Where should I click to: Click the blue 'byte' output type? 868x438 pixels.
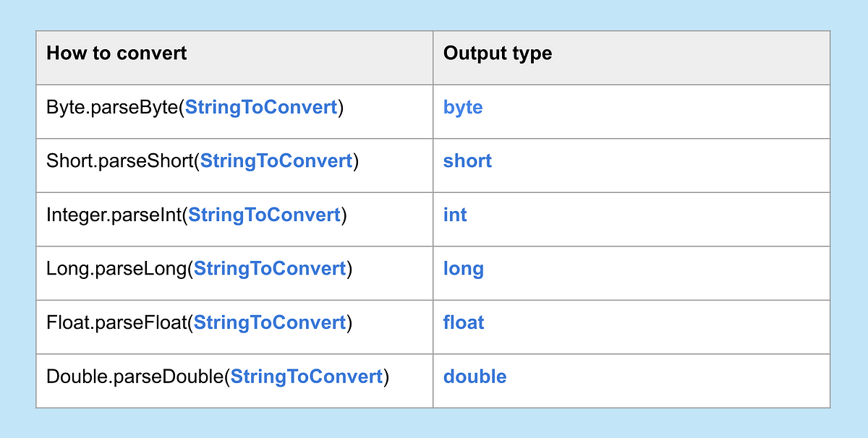coord(463,108)
